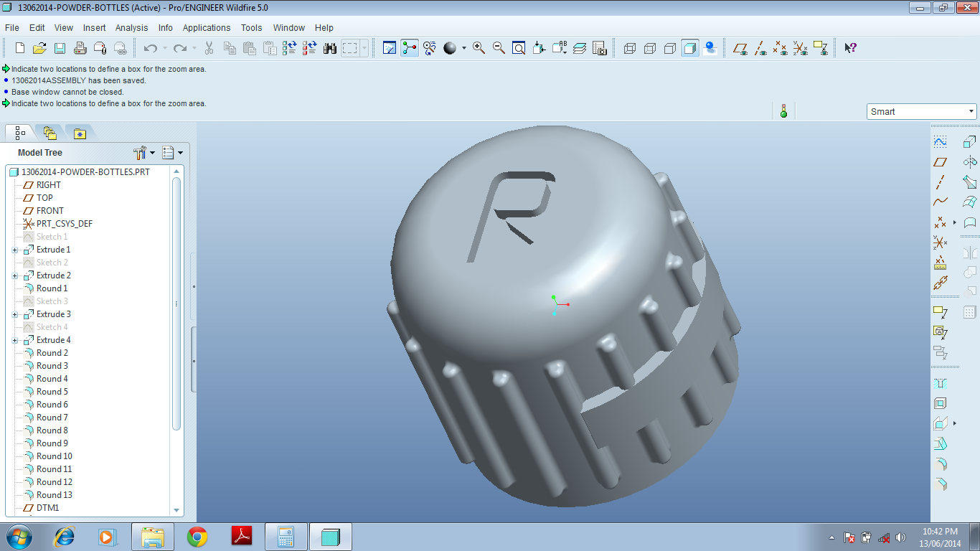This screenshot has width=980, height=551.
Task: Expand the Extrude 3 feature
Action: pyautogui.click(x=14, y=314)
